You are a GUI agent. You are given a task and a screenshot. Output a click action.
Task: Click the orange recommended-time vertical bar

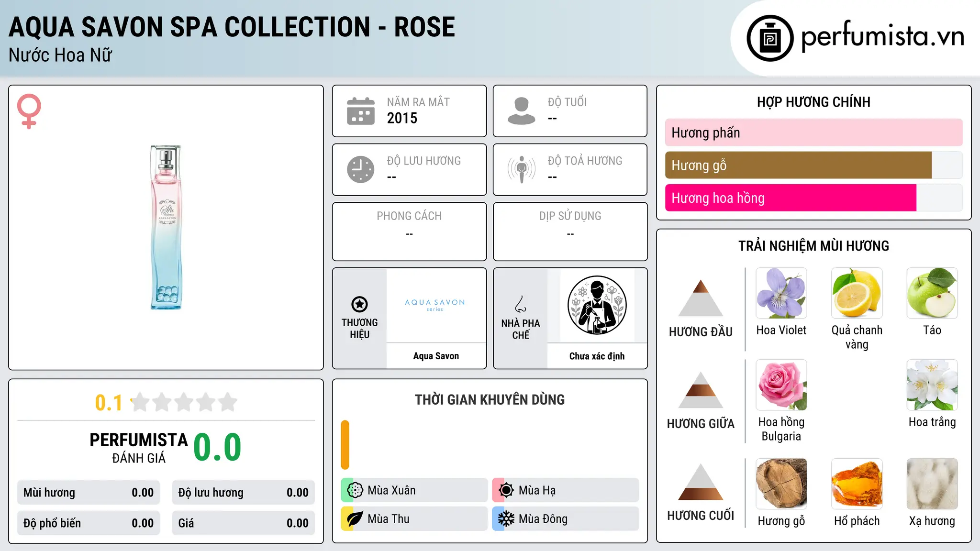pos(345,445)
